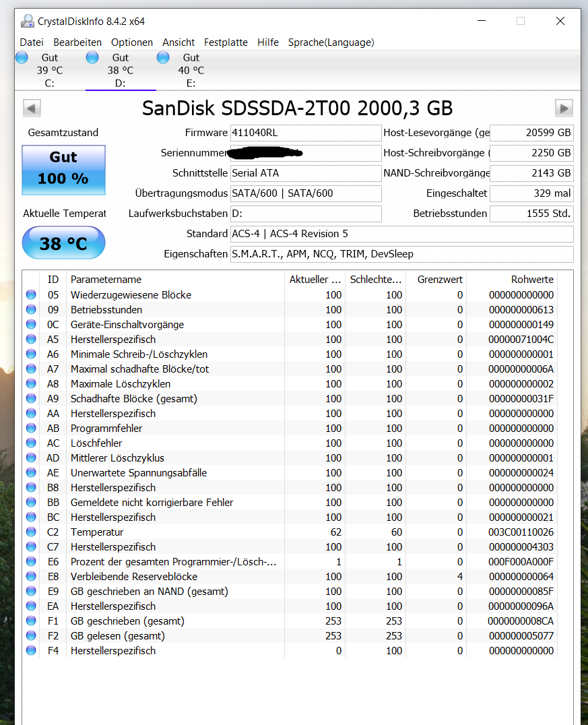The width and height of the screenshot is (588, 725).
Task: Click status dot for Wiederzugewiesene Blöcke row
Action: point(31,294)
